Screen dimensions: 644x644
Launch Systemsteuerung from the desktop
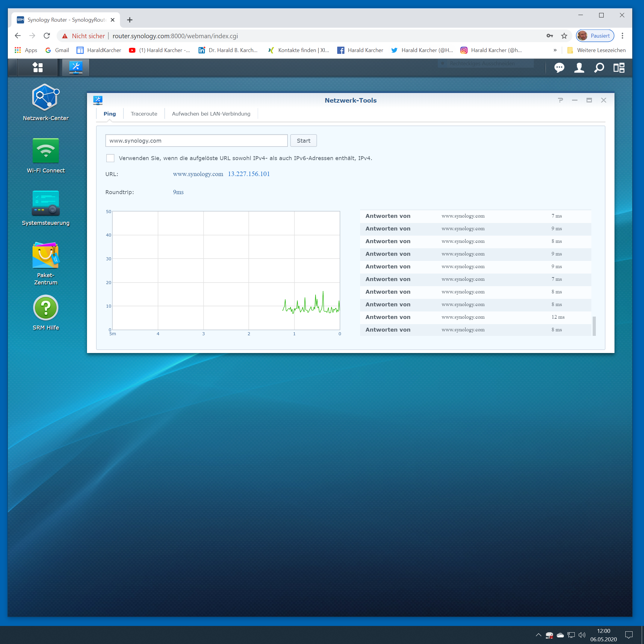coord(46,203)
